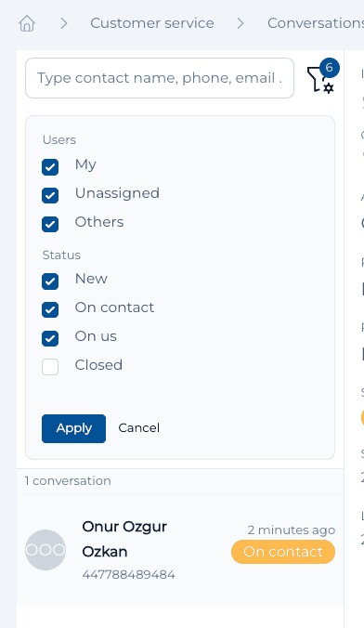Go to the home breadcrumb icon

(27, 23)
